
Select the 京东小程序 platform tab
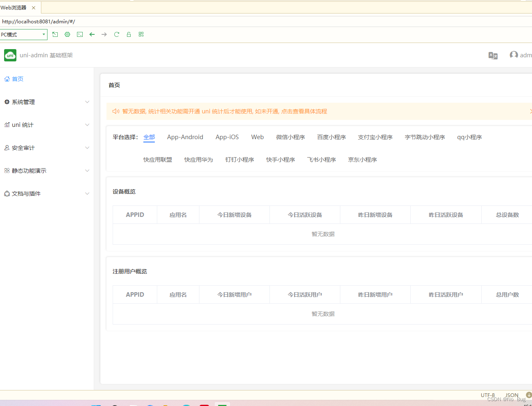(362, 160)
